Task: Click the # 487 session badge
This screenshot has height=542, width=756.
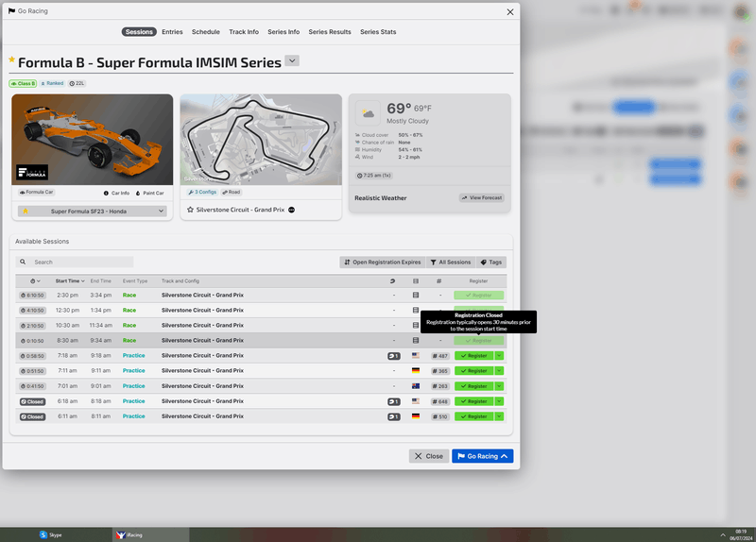Action: coord(439,356)
